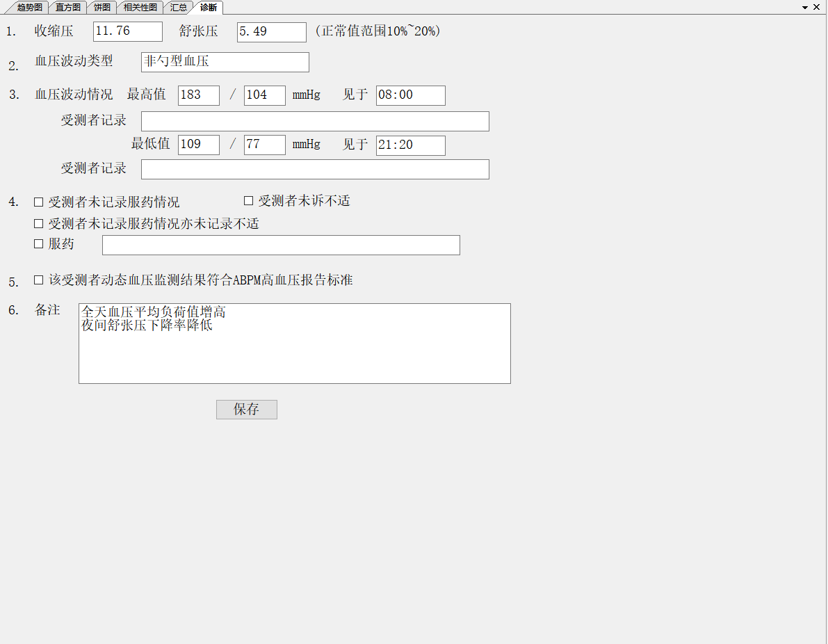The width and height of the screenshot is (828, 644).
Task: Click the 舒张压 value field
Action: [x=271, y=32]
